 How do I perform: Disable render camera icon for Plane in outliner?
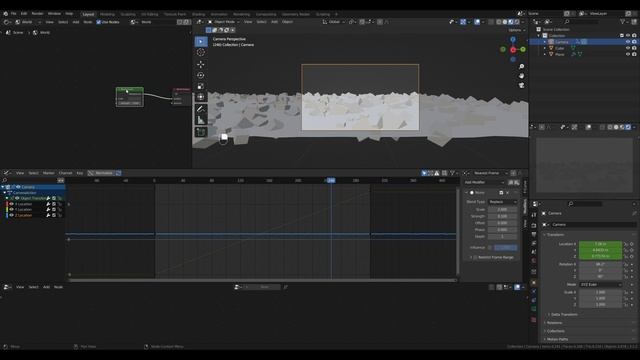point(634,54)
